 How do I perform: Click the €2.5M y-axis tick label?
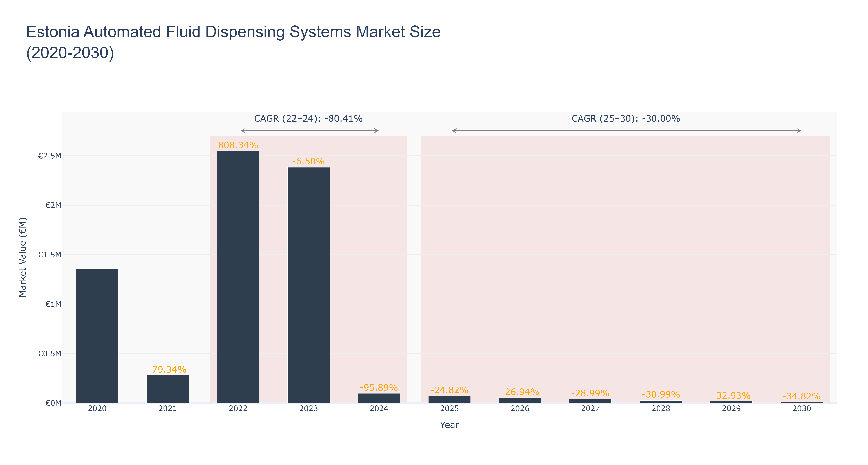[50, 156]
